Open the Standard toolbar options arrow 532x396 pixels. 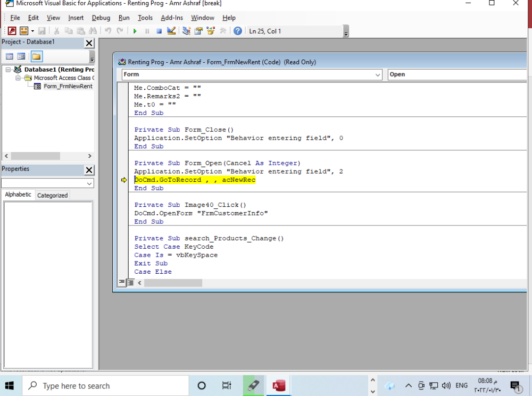(x=346, y=31)
